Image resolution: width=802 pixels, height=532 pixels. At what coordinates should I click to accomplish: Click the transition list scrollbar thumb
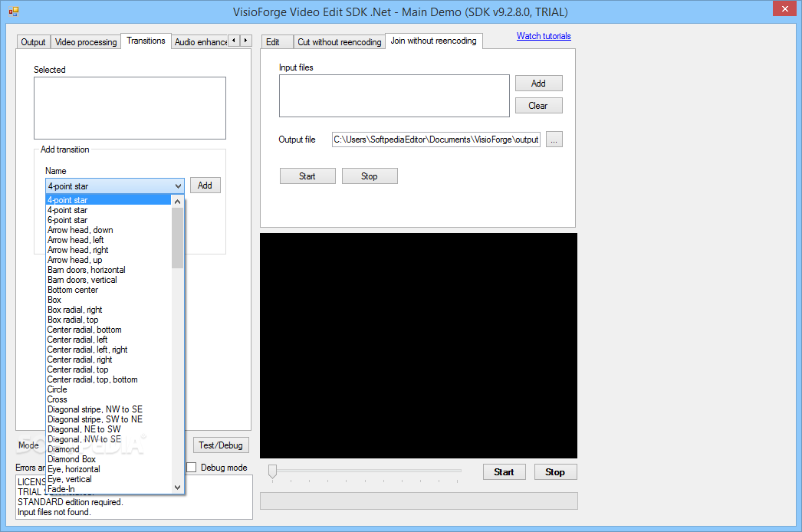click(x=177, y=238)
